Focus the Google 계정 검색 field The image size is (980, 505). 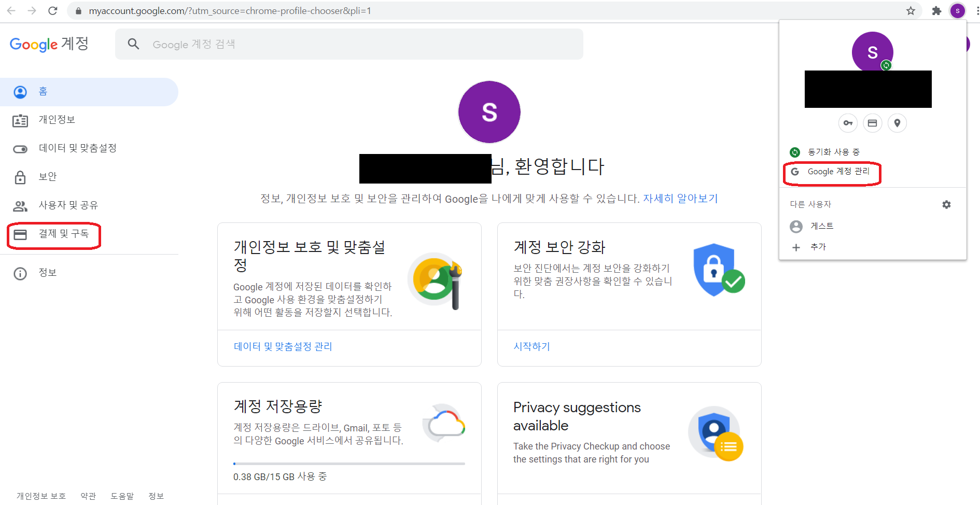pos(349,44)
